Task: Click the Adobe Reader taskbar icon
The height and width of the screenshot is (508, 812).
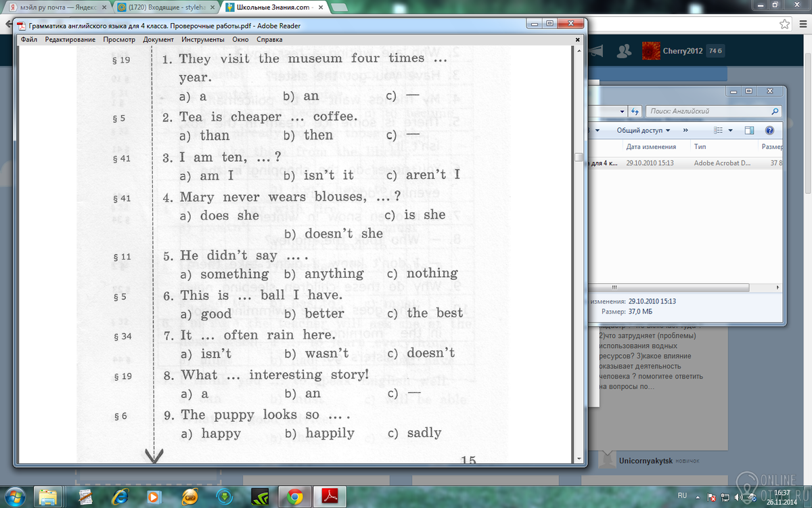Action: (329, 496)
